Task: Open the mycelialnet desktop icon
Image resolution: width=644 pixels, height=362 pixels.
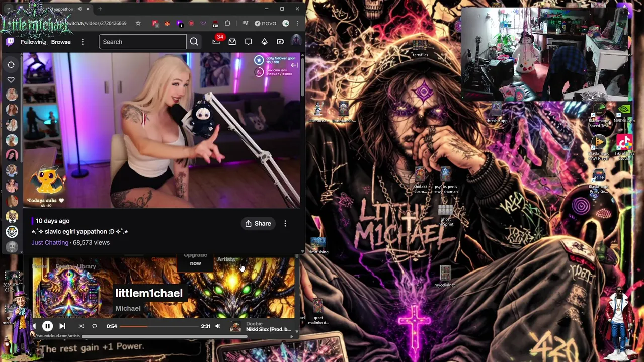Action: (x=445, y=276)
